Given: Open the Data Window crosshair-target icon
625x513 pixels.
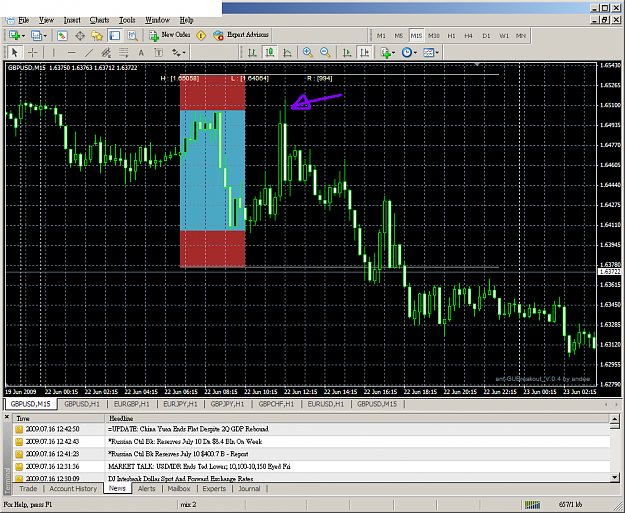Looking at the screenshot, I should tap(80, 35).
